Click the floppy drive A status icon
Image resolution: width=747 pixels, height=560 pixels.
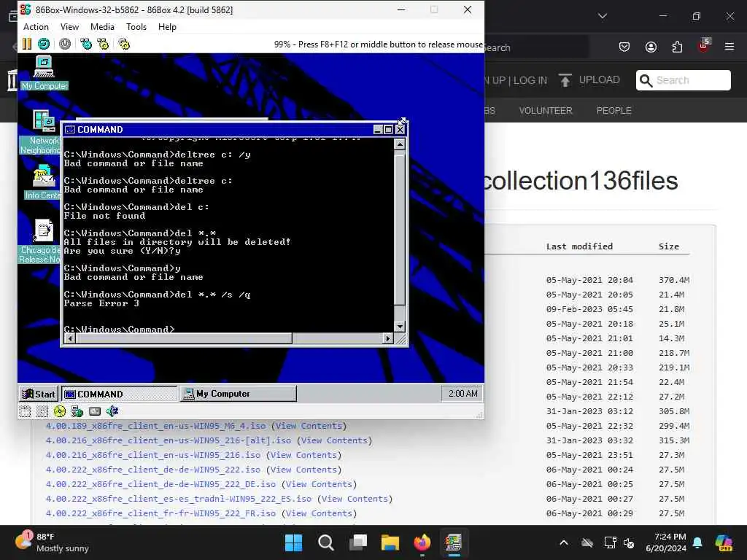pyautogui.click(x=26, y=411)
